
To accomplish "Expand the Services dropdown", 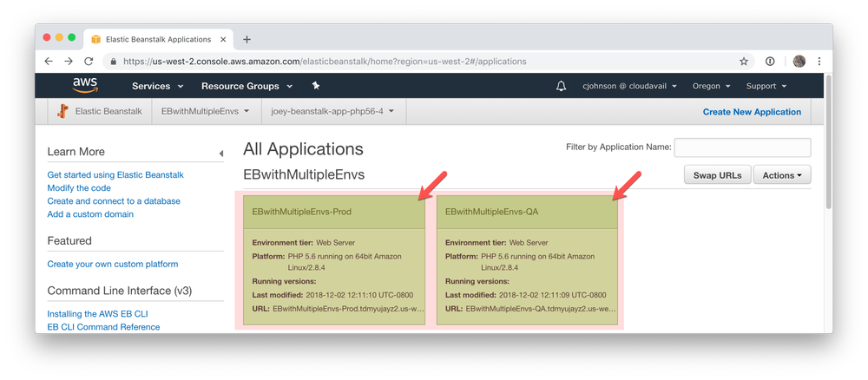I will (157, 86).
